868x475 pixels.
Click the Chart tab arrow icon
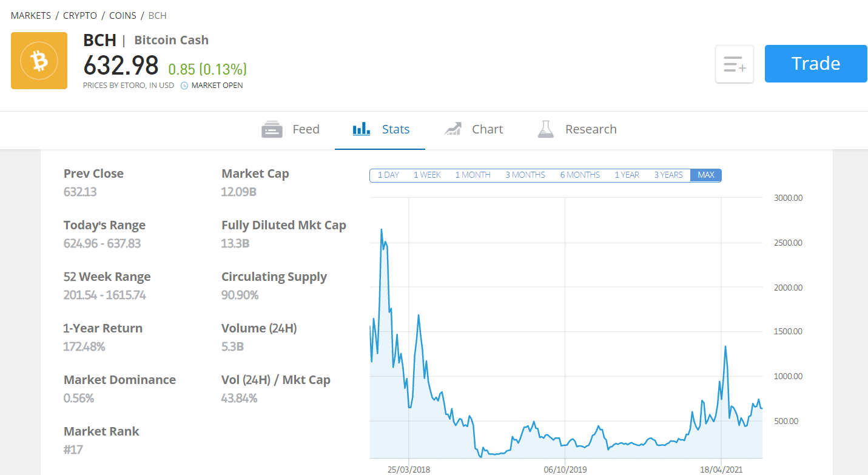point(453,129)
